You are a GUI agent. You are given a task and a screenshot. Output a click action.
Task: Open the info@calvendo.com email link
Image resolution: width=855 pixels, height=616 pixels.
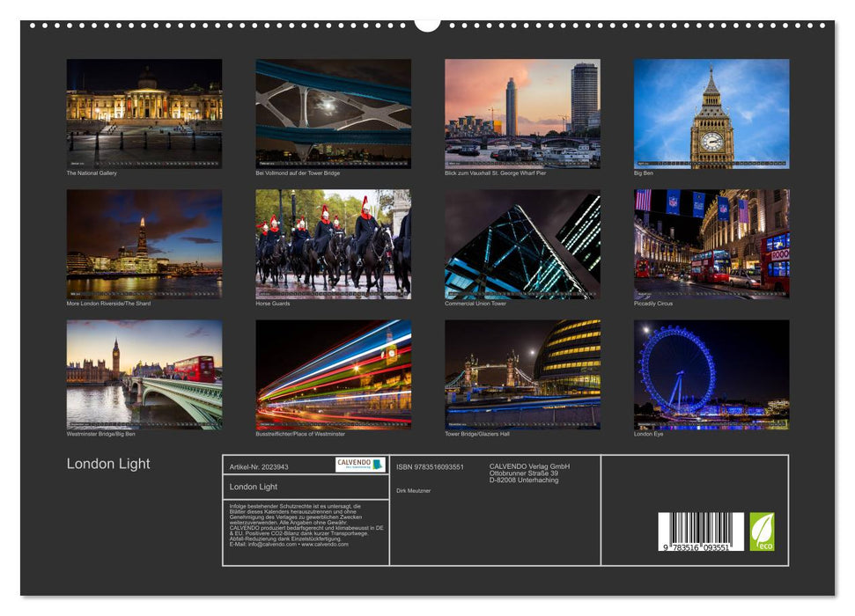point(271,544)
